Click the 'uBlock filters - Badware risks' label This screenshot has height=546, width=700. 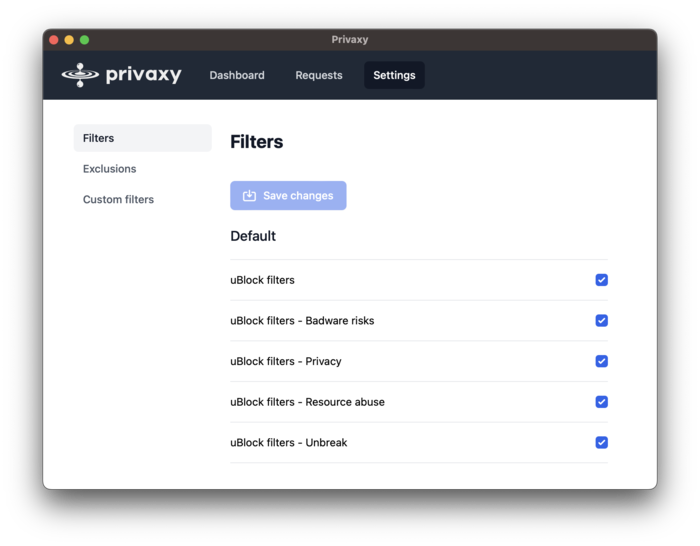(x=302, y=321)
